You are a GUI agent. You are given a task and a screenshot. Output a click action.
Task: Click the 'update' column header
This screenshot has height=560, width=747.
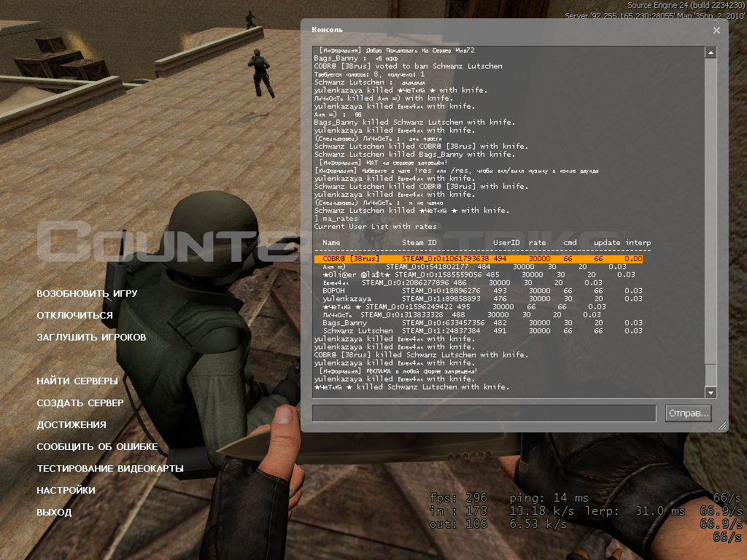coord(607,242)
